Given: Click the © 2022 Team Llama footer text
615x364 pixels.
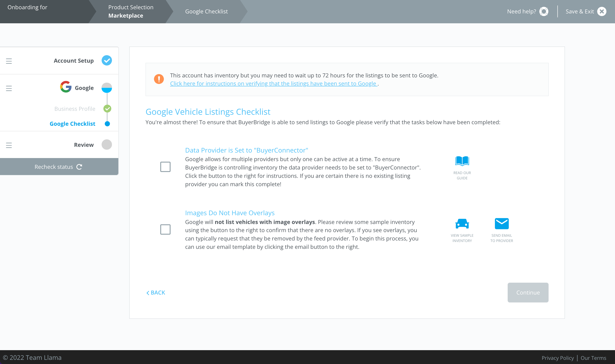Looking at the screenshot, I should [x=32, y=358].
